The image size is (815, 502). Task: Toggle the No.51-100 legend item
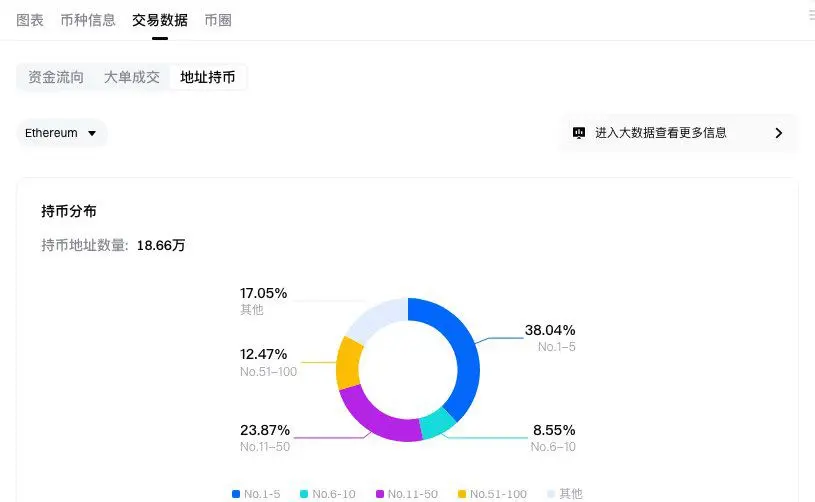[492, 494]
